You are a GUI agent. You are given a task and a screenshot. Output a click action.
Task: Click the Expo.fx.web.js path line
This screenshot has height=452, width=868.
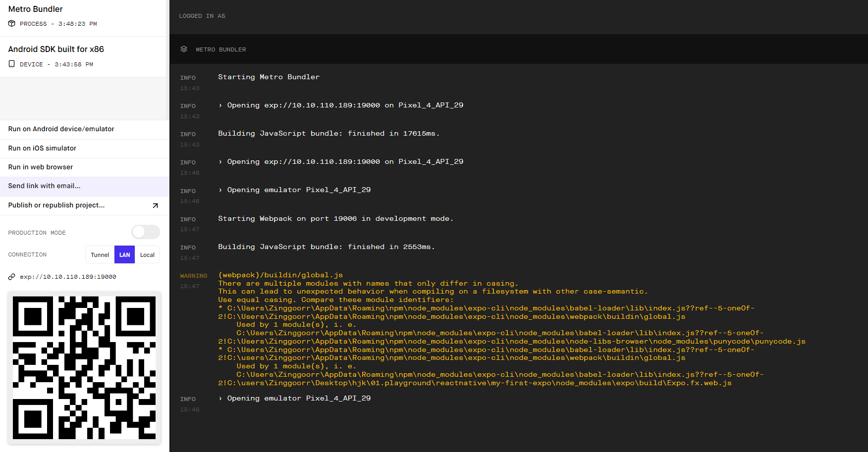[x=475, y=383]
